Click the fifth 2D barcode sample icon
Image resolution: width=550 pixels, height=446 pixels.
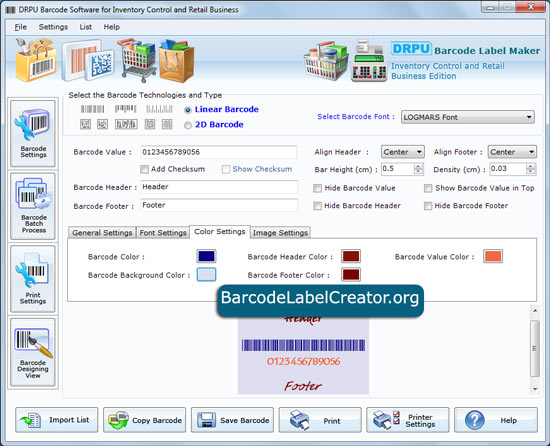click(167, 124)
